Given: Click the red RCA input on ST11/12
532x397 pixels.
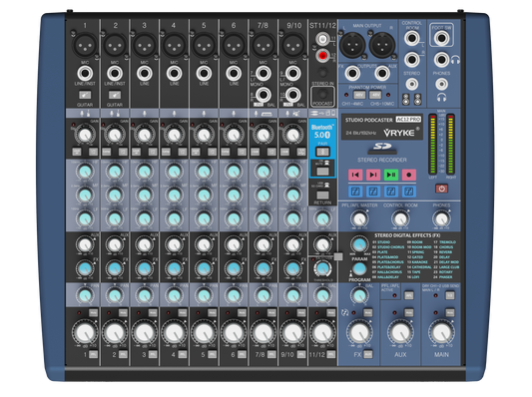Looking at the screenshot, I should click(x=322, y=56).
